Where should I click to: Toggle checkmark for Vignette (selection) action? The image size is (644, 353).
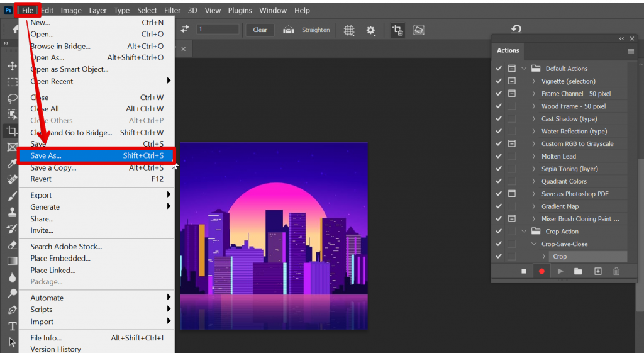[x=499, y=81]
